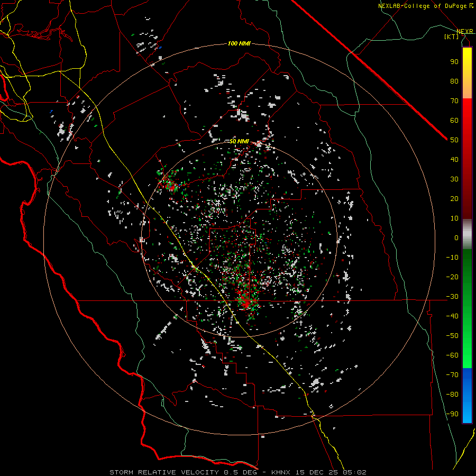Select the 30 value on the velocity scale
Viewport: 476px width, 476px height.
pos(454,179)
